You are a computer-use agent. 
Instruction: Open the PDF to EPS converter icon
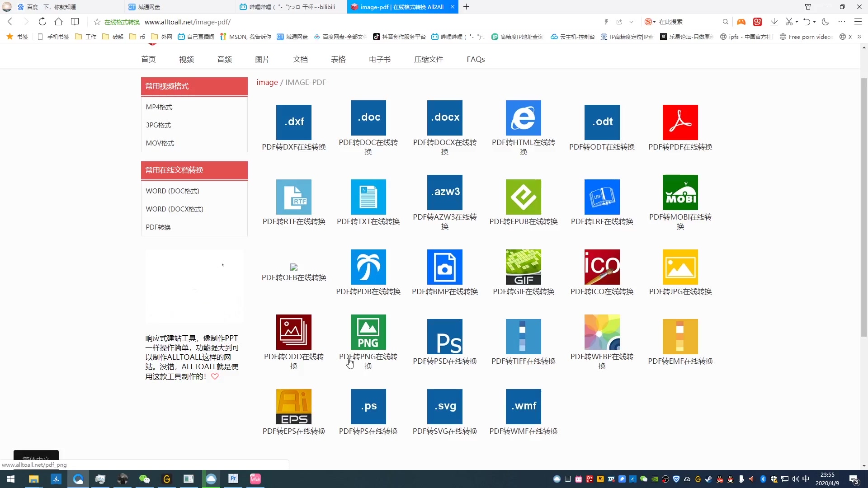[294, 406]
